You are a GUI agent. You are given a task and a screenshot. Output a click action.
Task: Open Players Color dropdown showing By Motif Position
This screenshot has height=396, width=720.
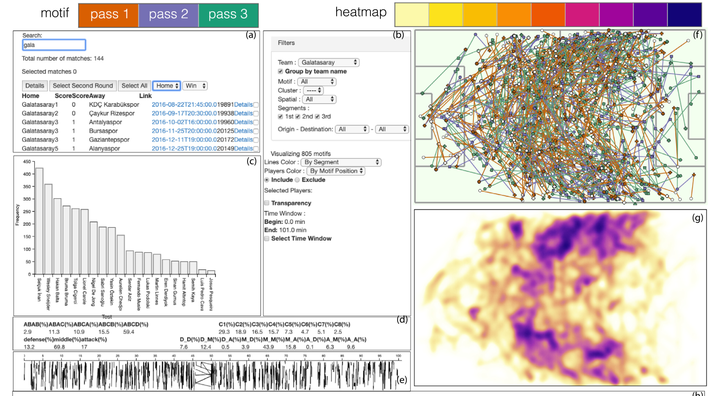pyautogui.click(x=336, y=171)
